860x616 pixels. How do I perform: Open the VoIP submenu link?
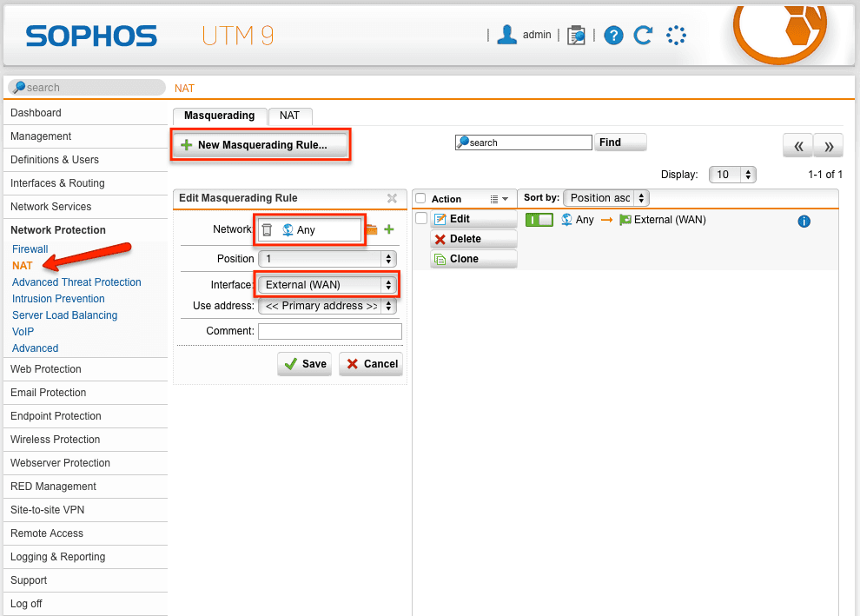tap(23, 332)
